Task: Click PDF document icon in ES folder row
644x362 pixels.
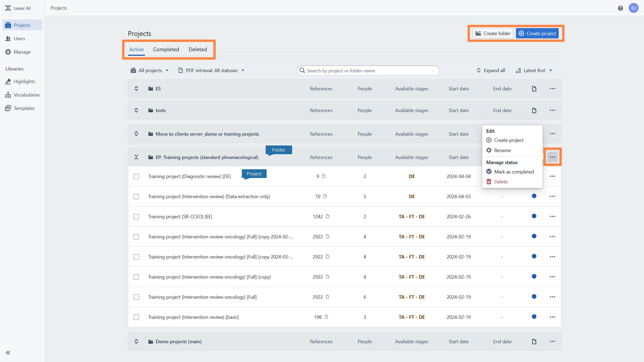Action: 534,89
